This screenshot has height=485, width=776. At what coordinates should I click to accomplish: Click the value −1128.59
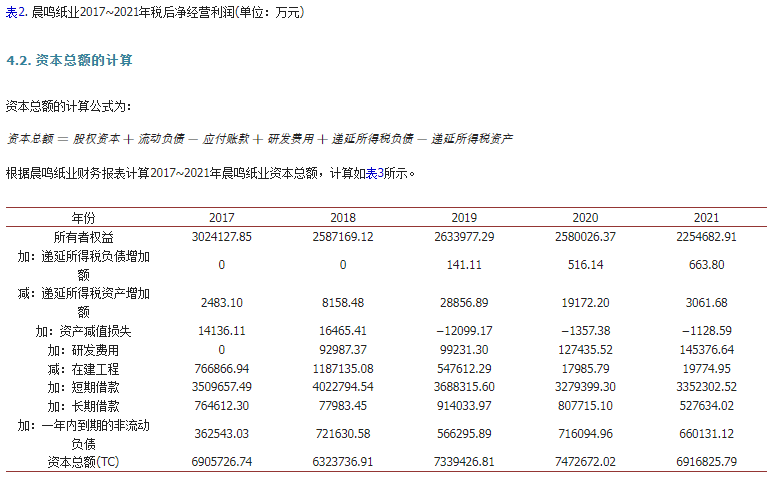point(707,331)
